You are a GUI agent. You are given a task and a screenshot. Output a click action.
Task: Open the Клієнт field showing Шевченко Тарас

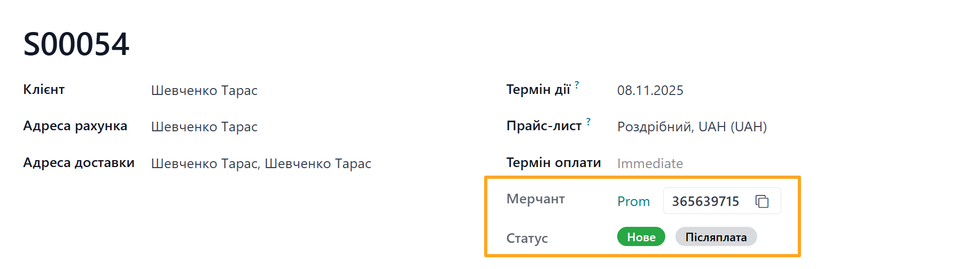(204, 90)
